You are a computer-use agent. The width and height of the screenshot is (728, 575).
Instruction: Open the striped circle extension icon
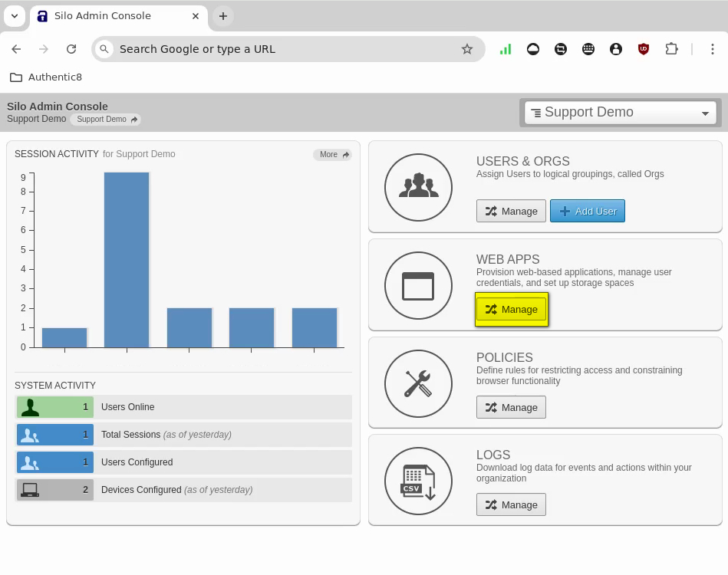[561, 49]
